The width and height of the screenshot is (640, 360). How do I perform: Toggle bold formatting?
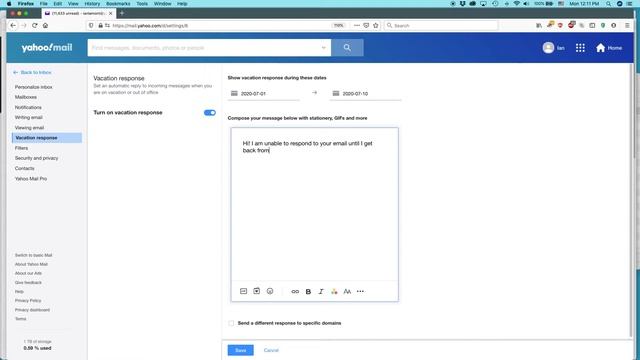pos(308,291)
